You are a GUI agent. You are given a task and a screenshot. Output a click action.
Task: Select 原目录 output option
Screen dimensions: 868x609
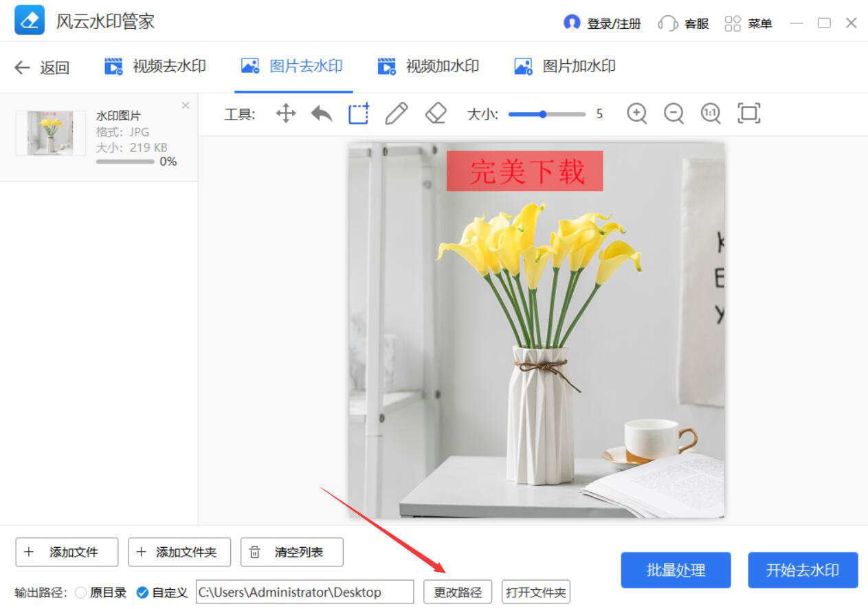click(x=100, y=593)
